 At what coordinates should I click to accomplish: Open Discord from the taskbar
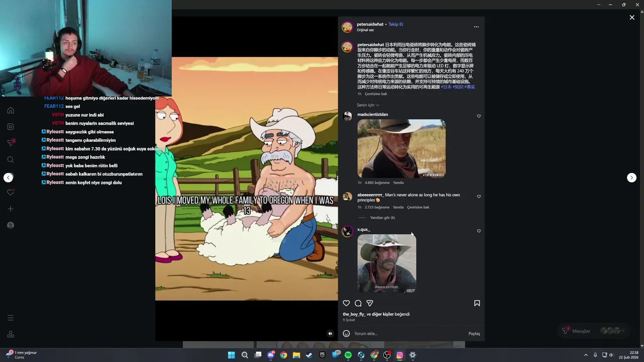tap(271, 355)
